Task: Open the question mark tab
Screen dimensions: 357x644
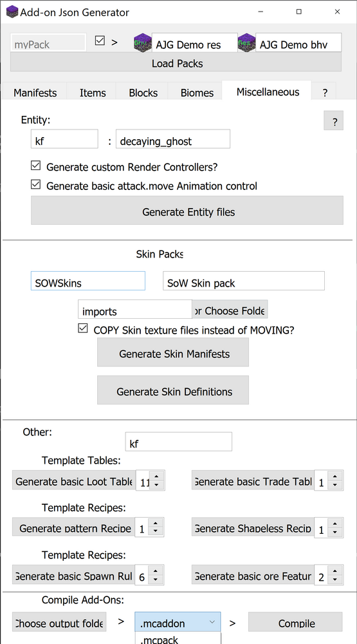Action: pos(325,93)
